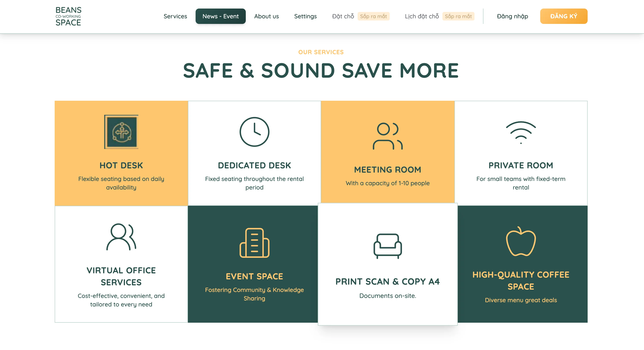Click the Sắp ra mắt badge beside Lịch đặt chỗ
This screenshot has width=644, height=350.
458,16
